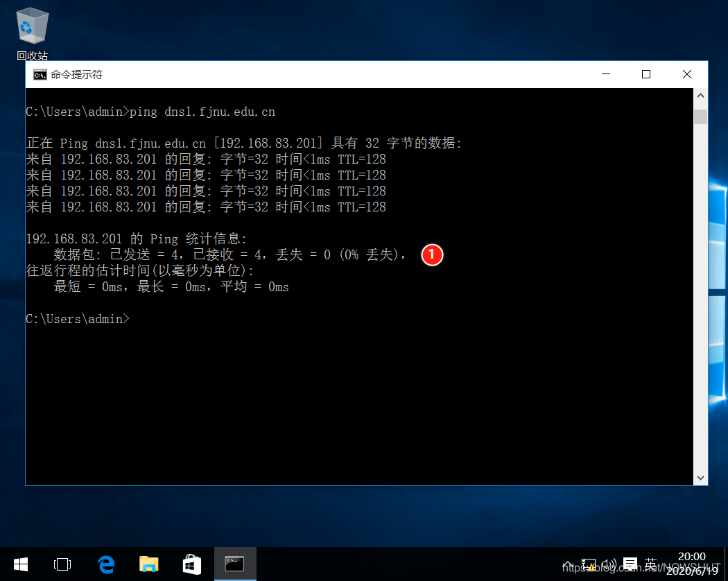Open the Windows Start menu
Image resolution: width=728 pixels, height=581 pixels.
tap(21, 564)
